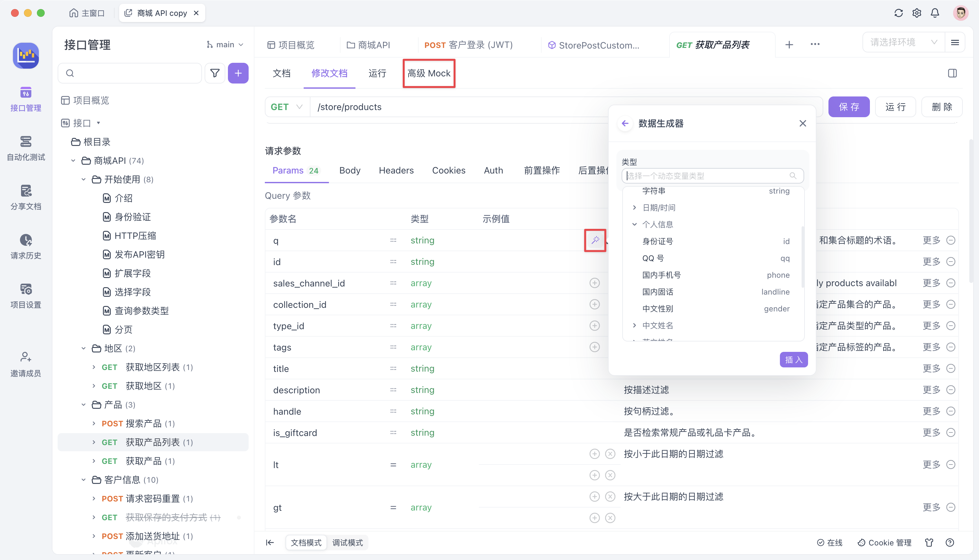The height and width of the screenshot is (560, 979).
Task: Open 项目设置 in the sidebar
Action: point(26,296)
